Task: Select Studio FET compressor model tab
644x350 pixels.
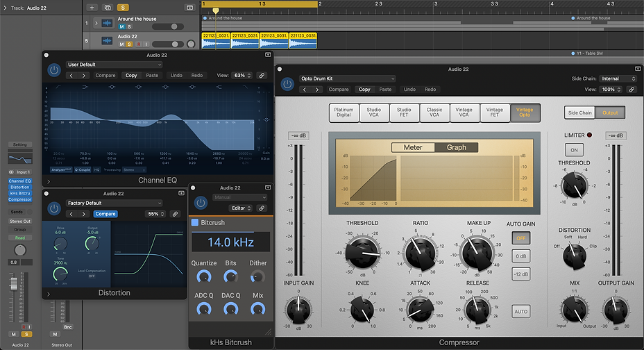Action: [404, 112]
